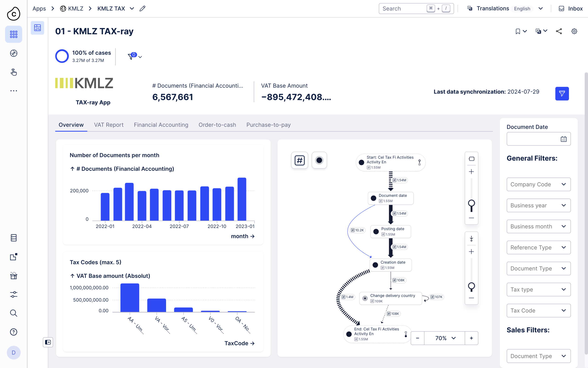Image resolution: width=588 pixels, height=368 pixels.
Task: Click the pencil edit icon next to KMLZ TAX
Action: pyautogui.click(x=143, y=9)
